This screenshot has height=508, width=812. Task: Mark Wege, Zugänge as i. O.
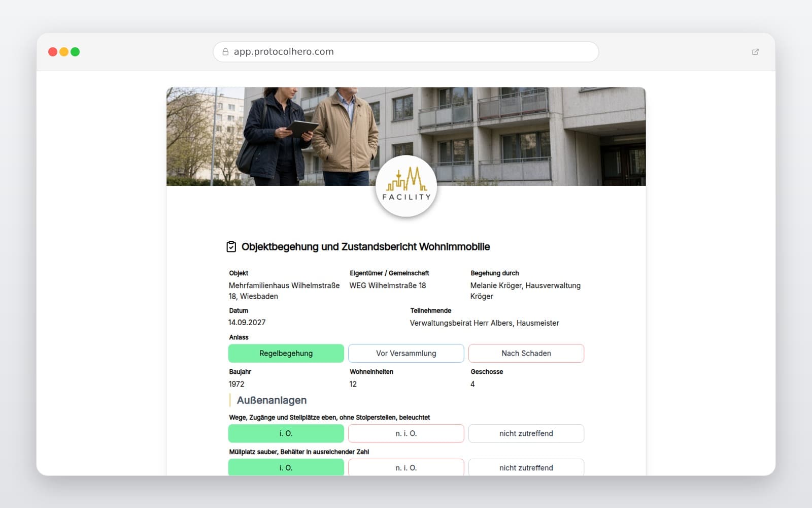point(286,434)
